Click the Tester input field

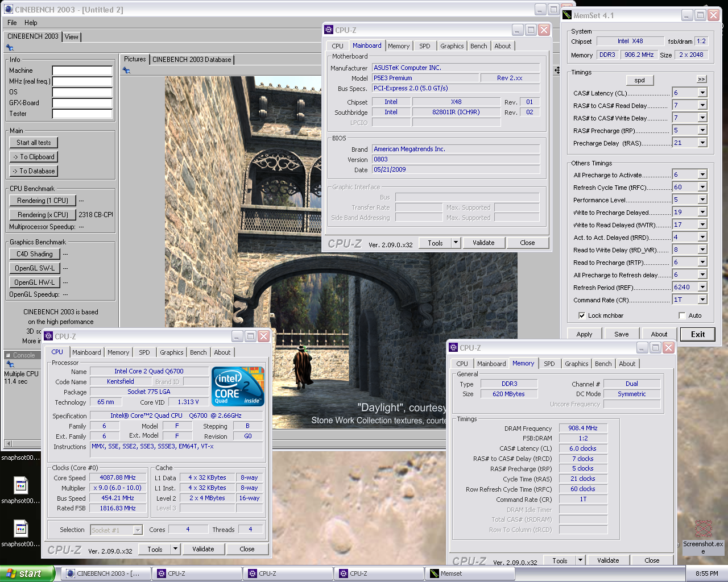click(82, 114)
